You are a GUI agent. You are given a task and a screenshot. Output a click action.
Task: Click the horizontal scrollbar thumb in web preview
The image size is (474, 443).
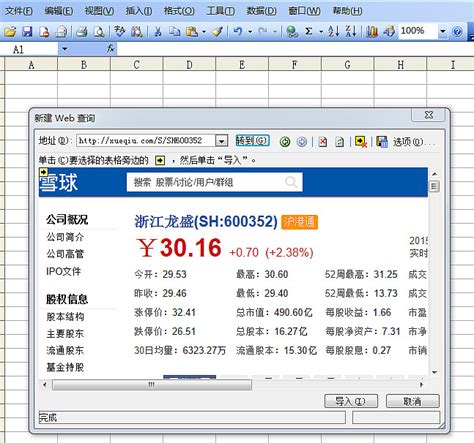click(x=152, y=385)
